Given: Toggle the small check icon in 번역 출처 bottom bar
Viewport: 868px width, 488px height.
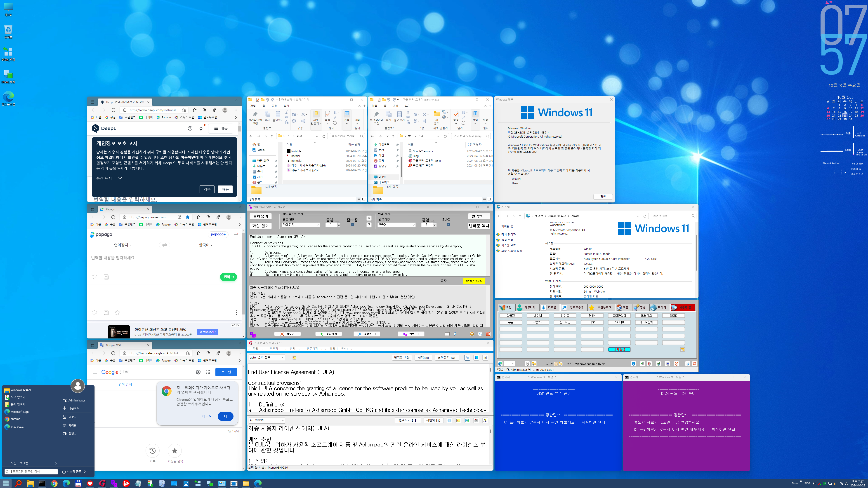Looking at the screenshot, I should point(447,334).
